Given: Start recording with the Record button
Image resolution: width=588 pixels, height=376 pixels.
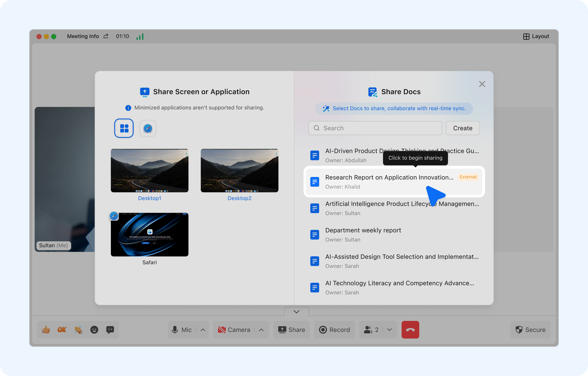Looking at the screenshot, I should point(334,330).
